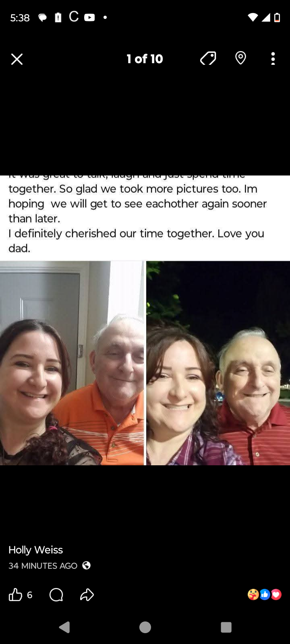View reactions via emoji reaction icons
This screenshot has height=644, width=290.
tap(265, 594)
